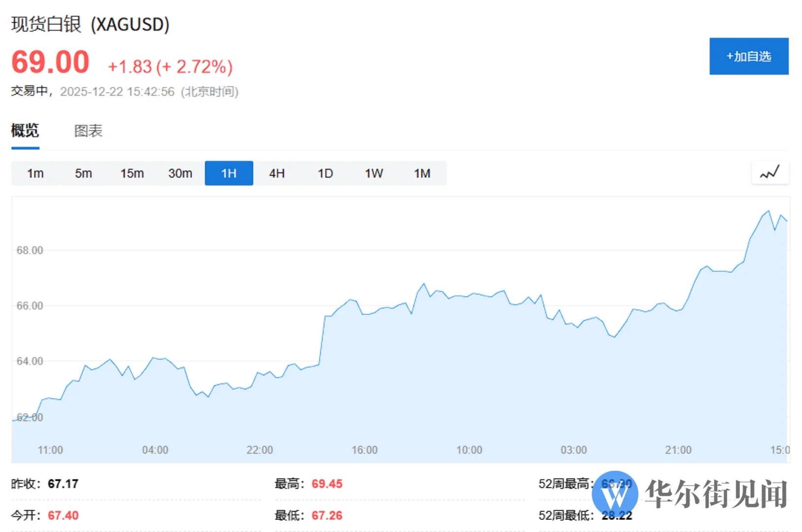Screen dimensions: 802x532
Task: Click the chart's latest peak near 15:00
Action: coord(768,211)
